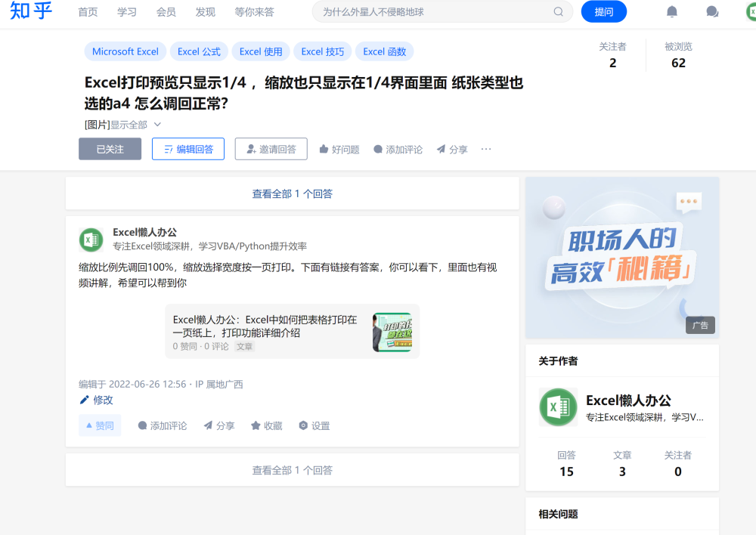
Task: Open the answer 设置 gear option
Action: tap(314, 425)
